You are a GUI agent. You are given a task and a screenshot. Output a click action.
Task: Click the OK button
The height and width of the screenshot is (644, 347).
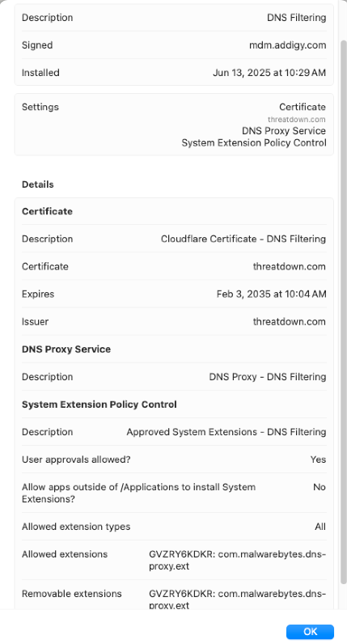(310, 631)
